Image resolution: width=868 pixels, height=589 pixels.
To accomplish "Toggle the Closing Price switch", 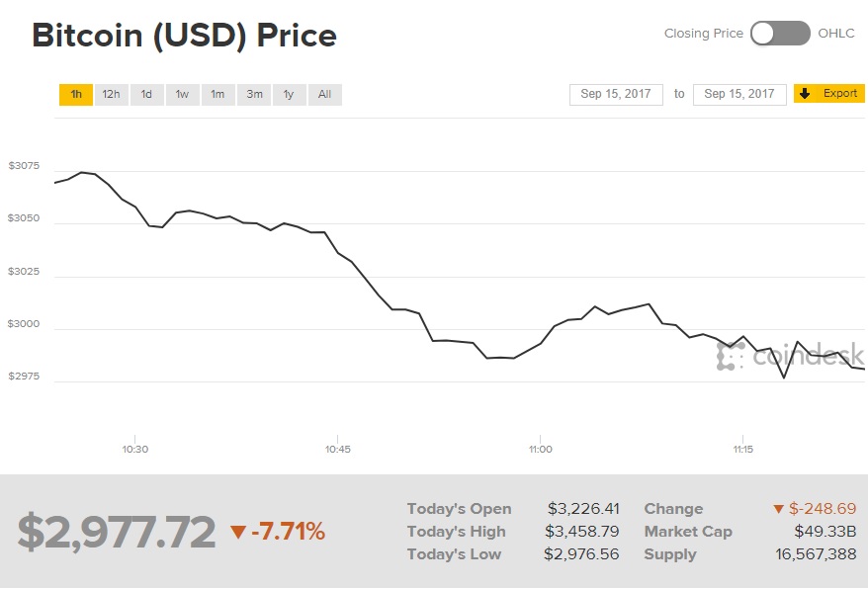I will [780, 33].
